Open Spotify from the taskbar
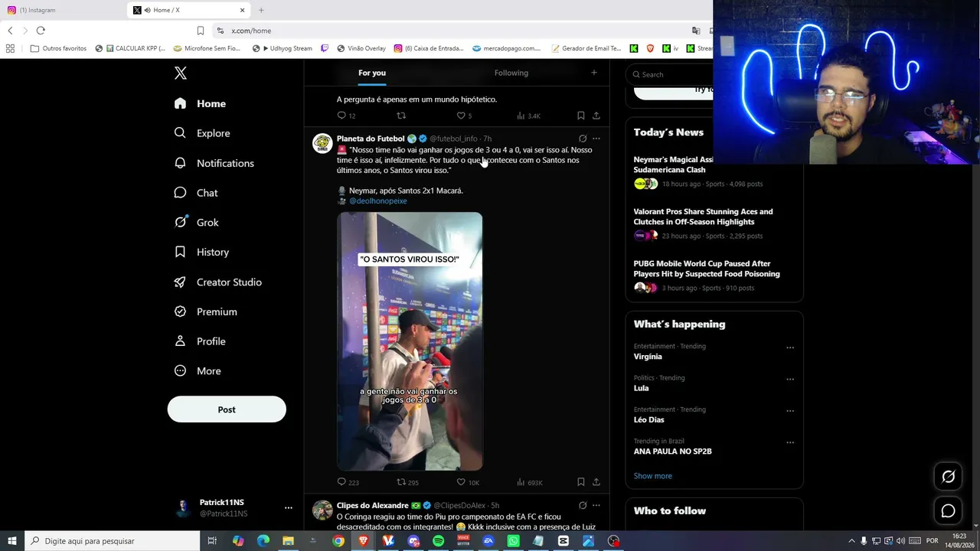Image resolution: width=980 pixels, height=551 pixels. click(438, 541)
